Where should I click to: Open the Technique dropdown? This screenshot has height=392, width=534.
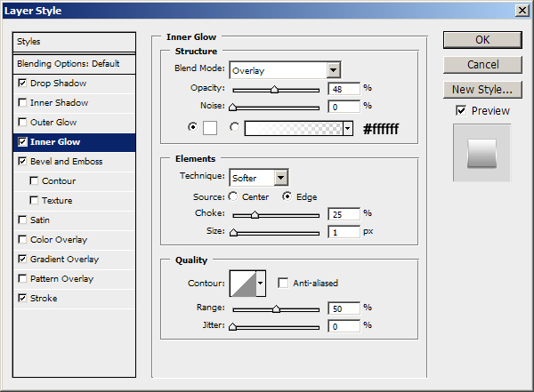pyautogui.click(x=259, y=178)
